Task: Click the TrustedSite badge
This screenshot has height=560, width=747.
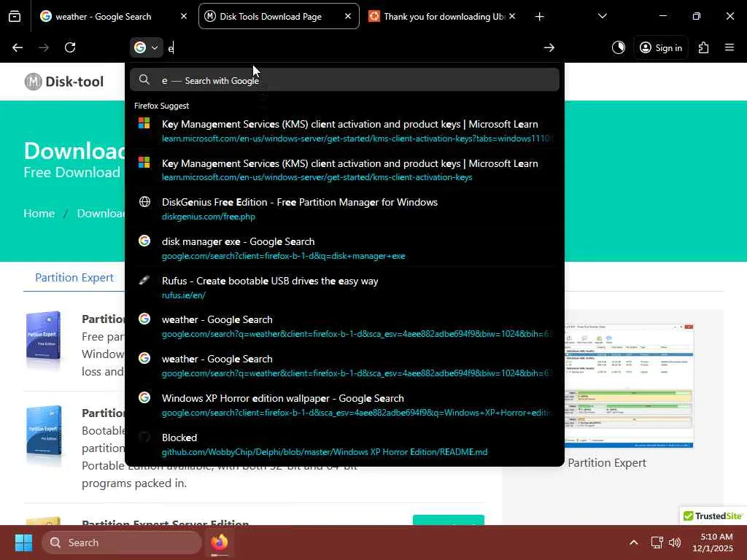Action: (x=713, y=516)
